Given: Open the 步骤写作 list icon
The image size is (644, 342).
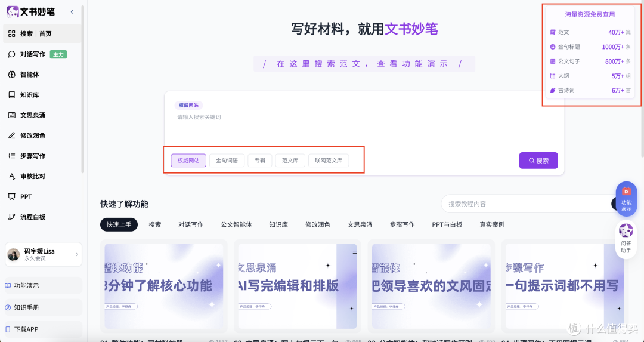Looking at the screenshot, I should coord(11,156).
